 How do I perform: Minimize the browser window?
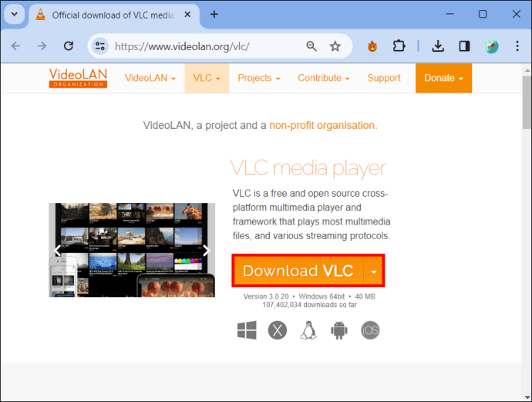click(450, 14)
